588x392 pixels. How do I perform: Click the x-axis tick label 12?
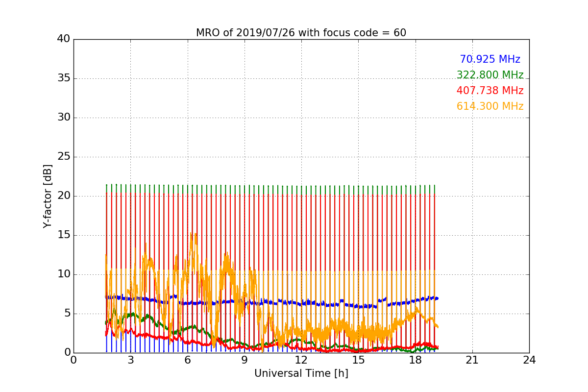pos(301,360)
